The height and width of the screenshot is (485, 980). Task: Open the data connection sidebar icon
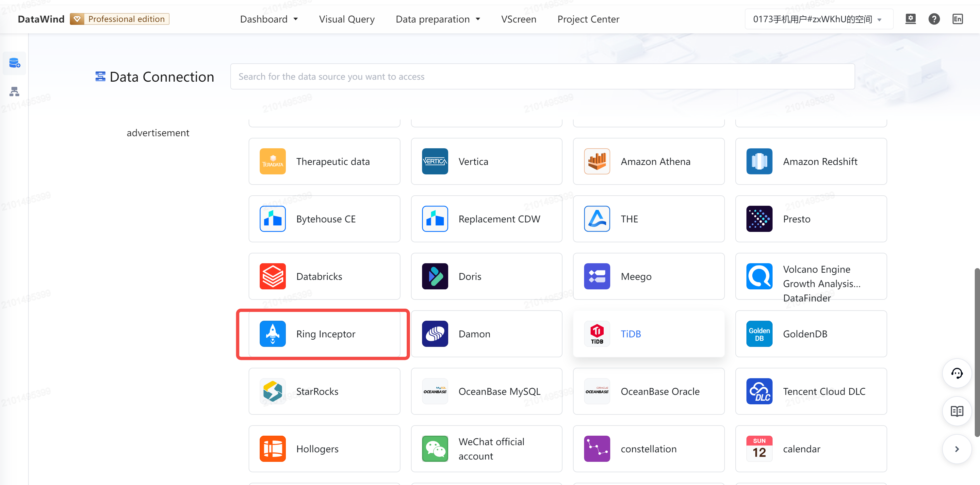[14, 63]
